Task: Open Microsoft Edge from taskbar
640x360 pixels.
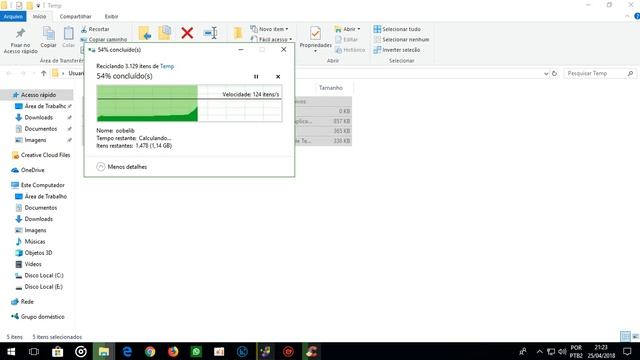Action: 127,351
